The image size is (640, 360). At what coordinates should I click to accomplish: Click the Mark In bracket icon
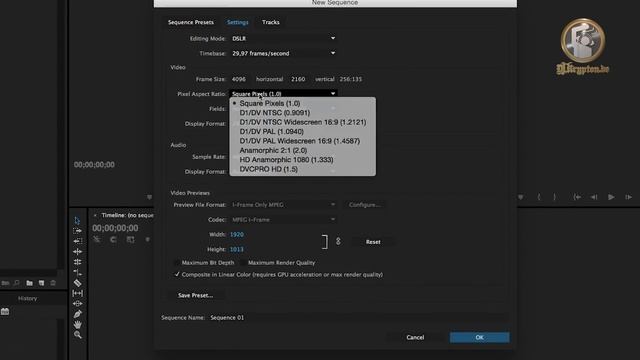[539, 197]
